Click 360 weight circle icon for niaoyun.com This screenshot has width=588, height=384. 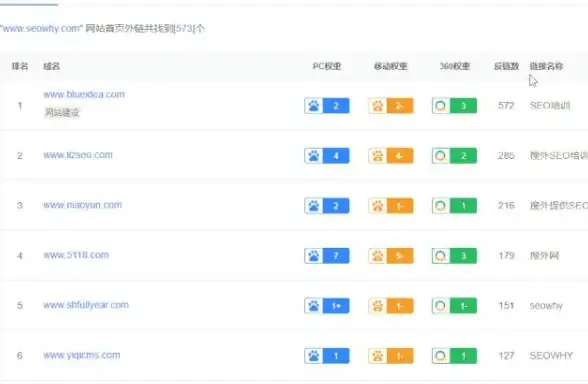(441, 206)
